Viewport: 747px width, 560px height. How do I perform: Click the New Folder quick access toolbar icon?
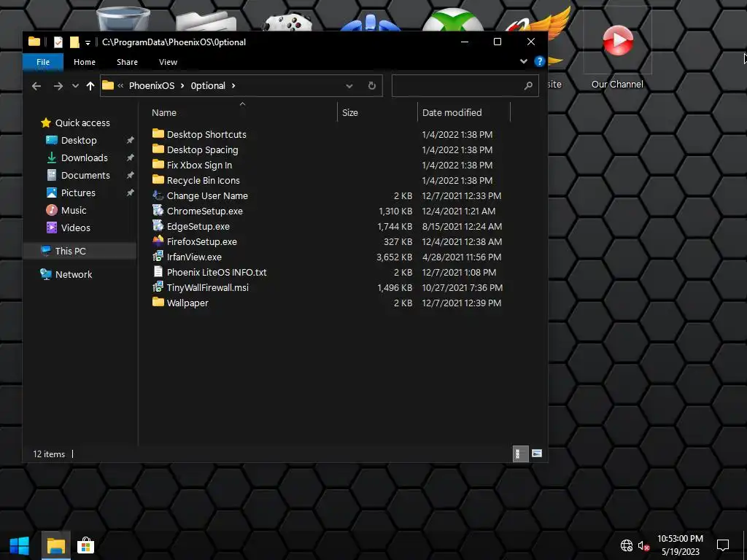click(x=74, y=42)
